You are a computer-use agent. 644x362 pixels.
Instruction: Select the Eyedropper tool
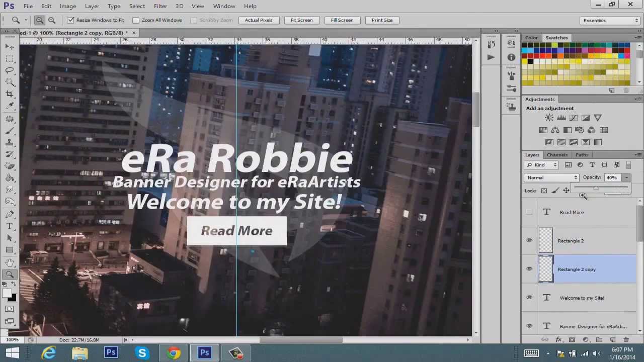10,106
